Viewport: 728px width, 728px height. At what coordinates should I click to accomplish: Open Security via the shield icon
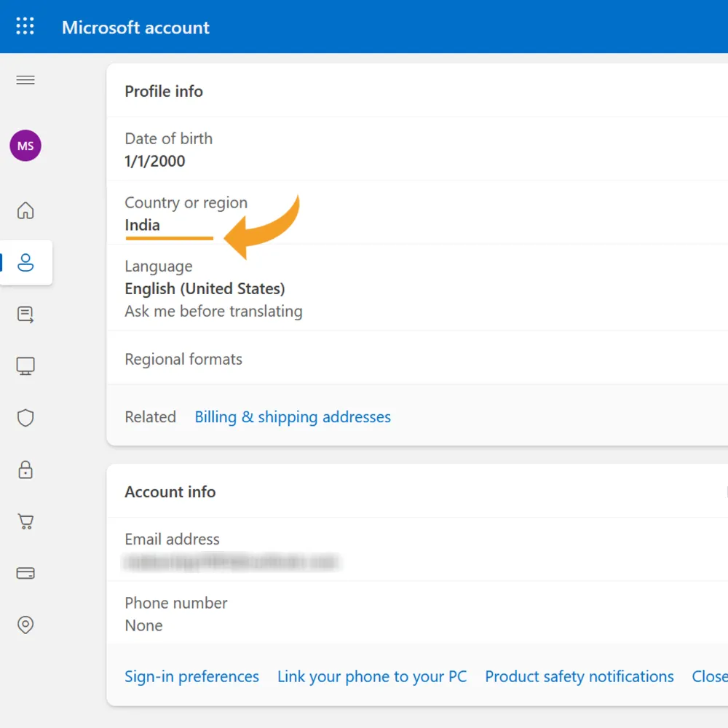click(x=25, y=418)
